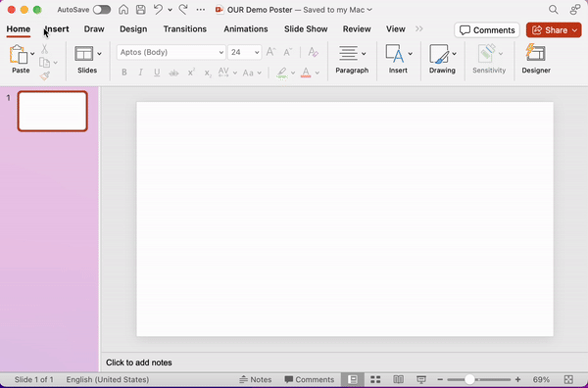The height and width of the screenshot is (388, 588).
Task: Toggle Bold formatting
Action: tap(124, 73)
